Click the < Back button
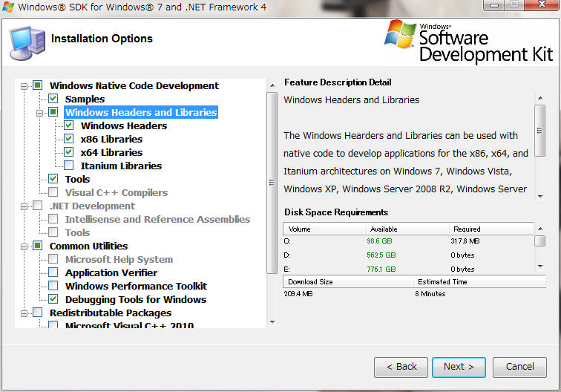 click(x=401, y=367)
